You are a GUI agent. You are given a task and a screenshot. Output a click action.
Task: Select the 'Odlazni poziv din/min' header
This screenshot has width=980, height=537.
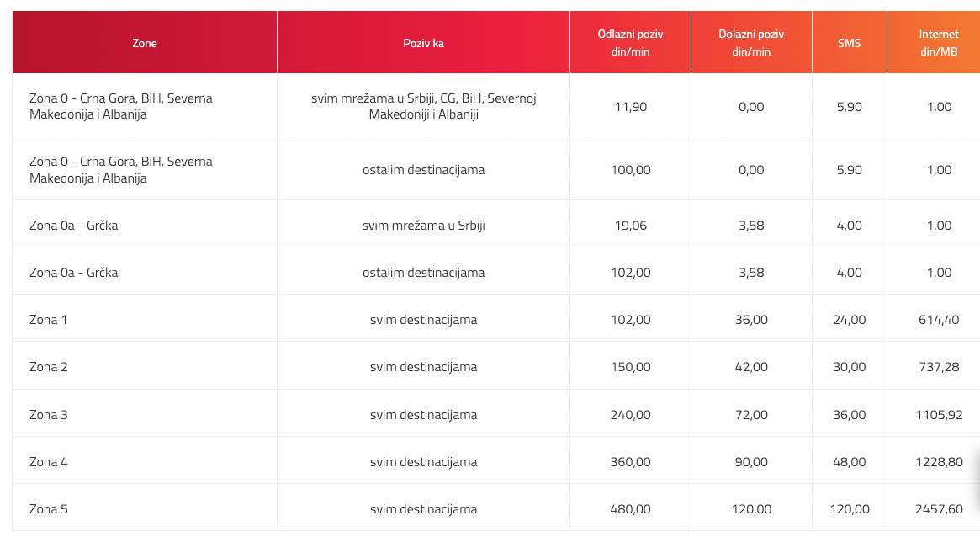click(x=630, y=43)
